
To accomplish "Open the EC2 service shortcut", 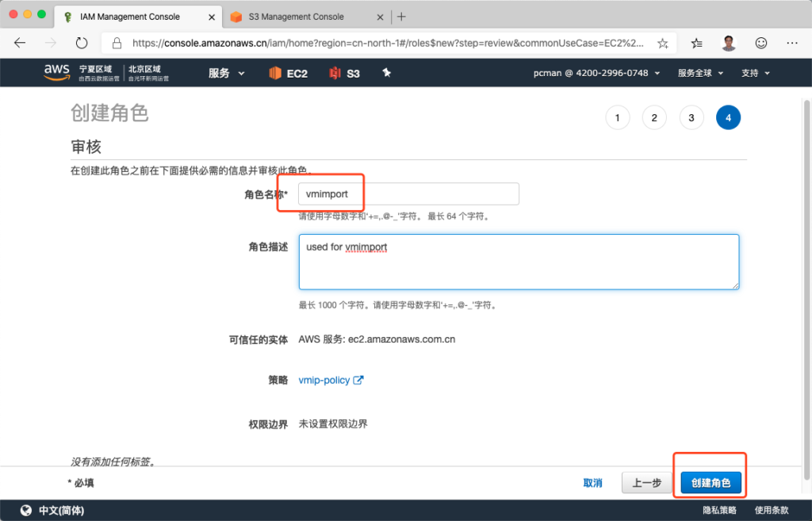I will pyautogui.click(x=288, y=74).
